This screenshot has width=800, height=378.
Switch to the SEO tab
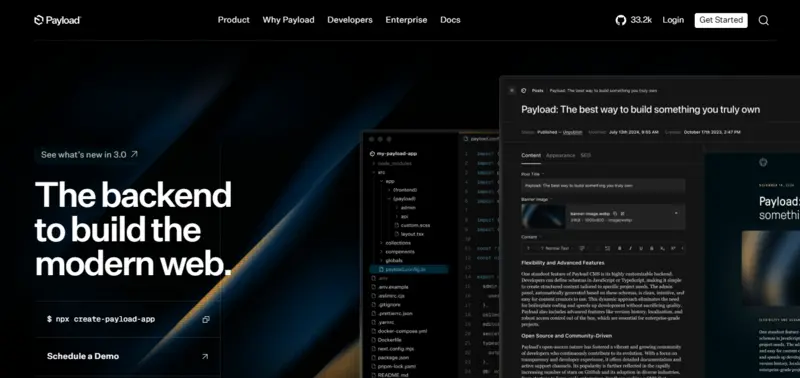pos(585,155)
